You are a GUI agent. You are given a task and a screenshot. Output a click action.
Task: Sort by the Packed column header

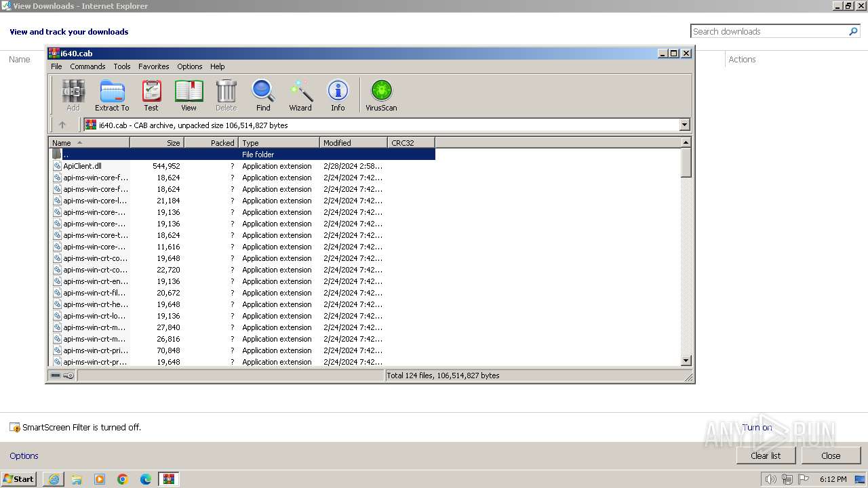[211, 142]
